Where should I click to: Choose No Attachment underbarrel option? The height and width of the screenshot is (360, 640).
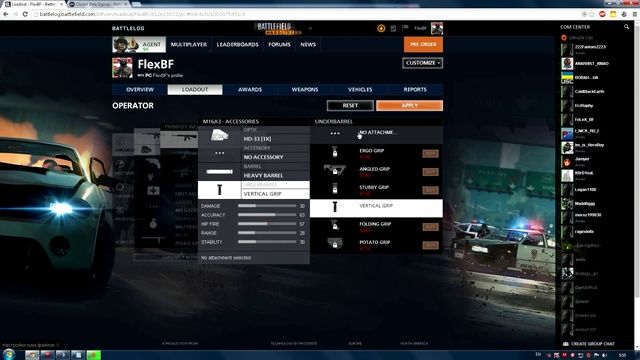tap(376, 134)
